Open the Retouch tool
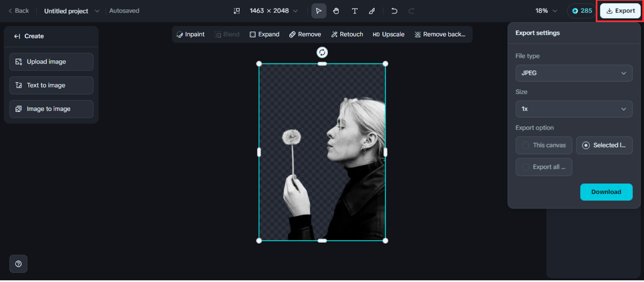Image resolution: width=644 pixels, height=282 pixels. click(347, 34)
